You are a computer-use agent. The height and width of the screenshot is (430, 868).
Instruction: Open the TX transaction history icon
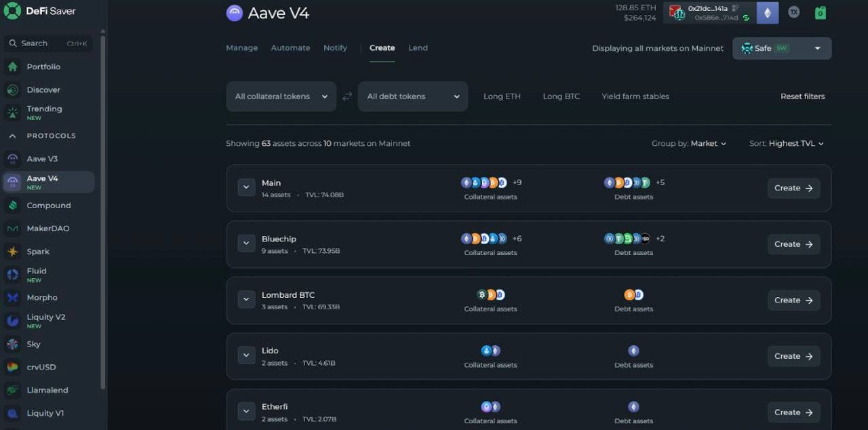(x=793, y=12)
